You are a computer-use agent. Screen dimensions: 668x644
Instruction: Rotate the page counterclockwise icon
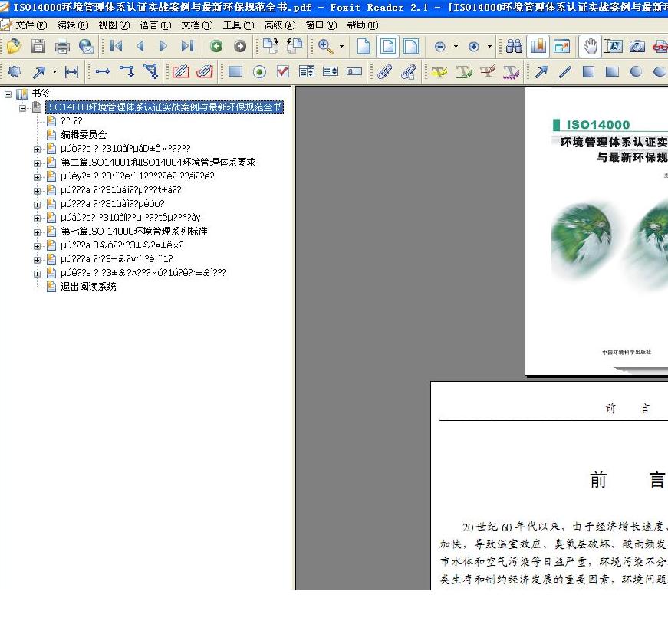point(295,46)
